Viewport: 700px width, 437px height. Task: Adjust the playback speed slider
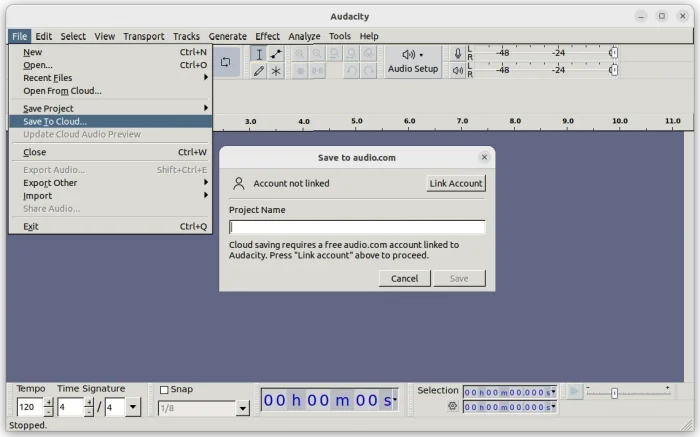pos(614,393)
